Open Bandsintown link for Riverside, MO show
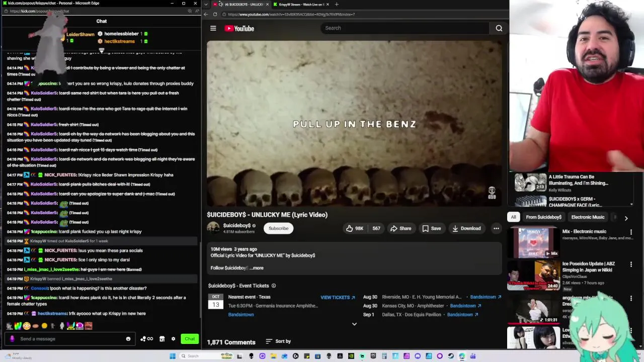This screenshot has height=362, width=644. pos(486,297)
